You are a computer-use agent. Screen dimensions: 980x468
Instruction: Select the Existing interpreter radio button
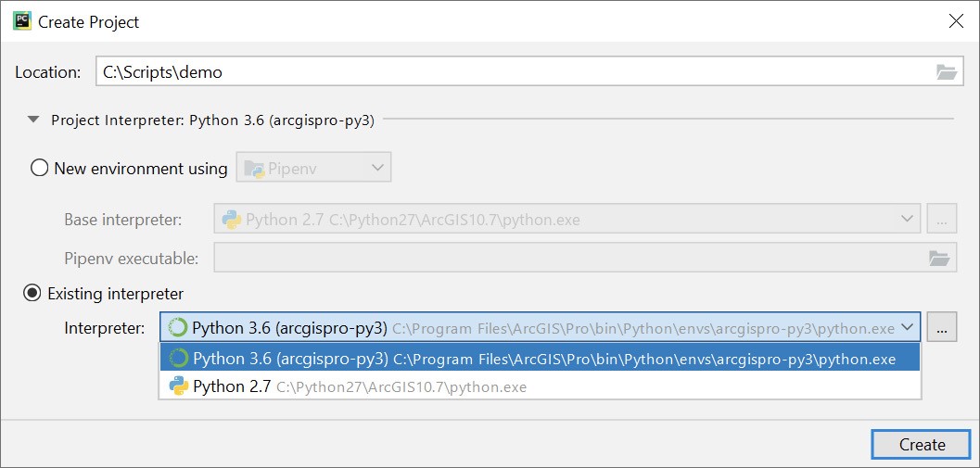coord(32,293)
